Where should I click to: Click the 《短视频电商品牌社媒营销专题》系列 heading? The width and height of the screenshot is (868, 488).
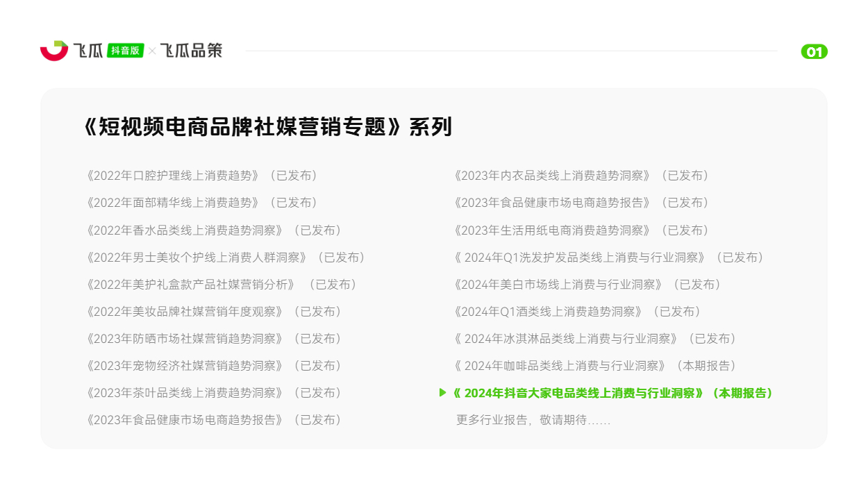[267, 127]
